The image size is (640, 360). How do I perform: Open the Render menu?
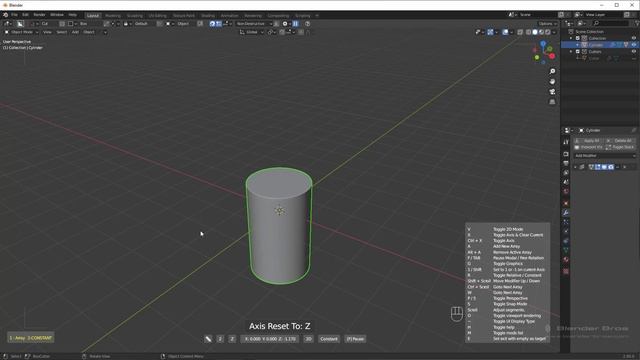[39, 15]
